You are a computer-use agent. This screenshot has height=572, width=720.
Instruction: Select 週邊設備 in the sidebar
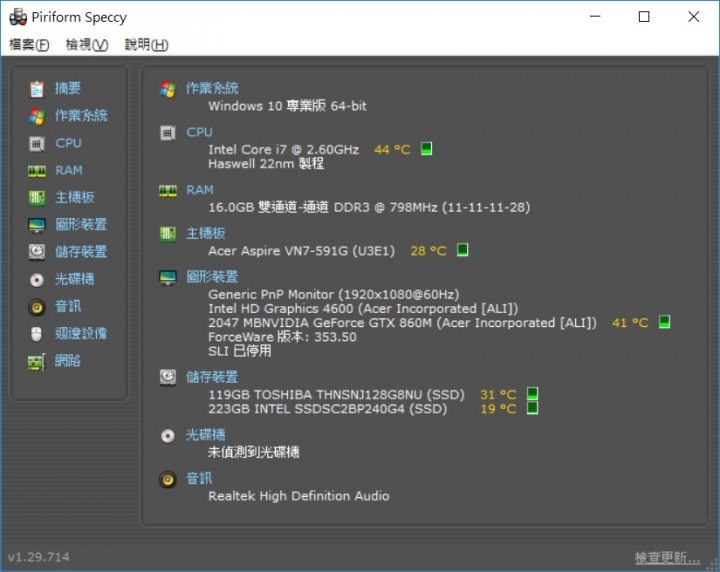pos(81,333)
